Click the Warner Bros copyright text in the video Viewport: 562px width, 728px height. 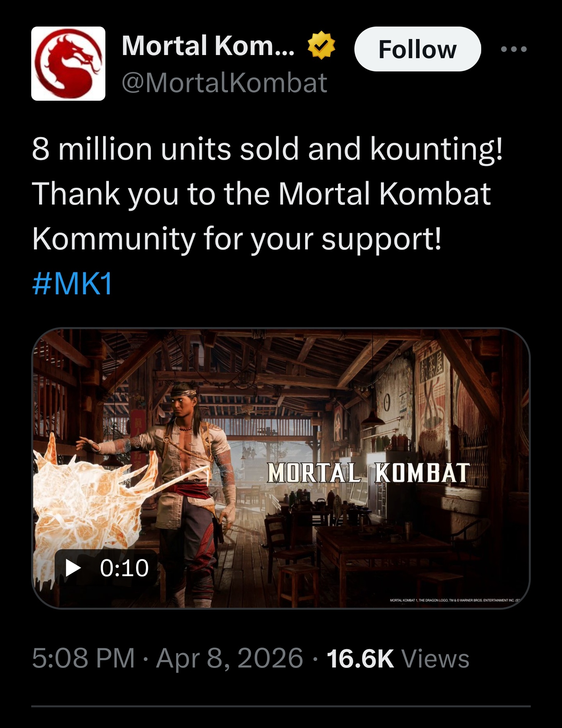point(457,600)
